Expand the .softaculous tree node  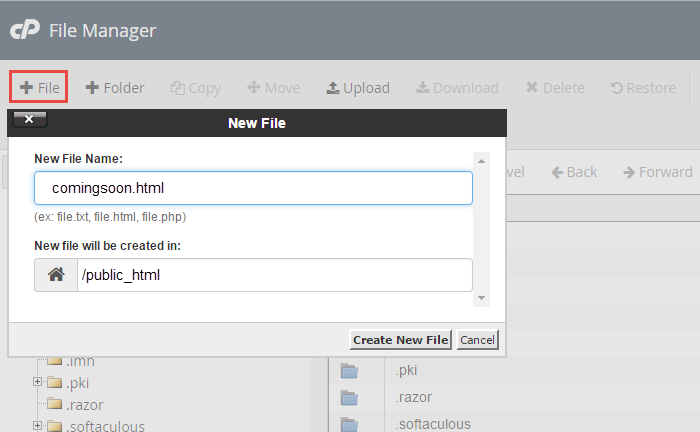[x=37, y=426]
